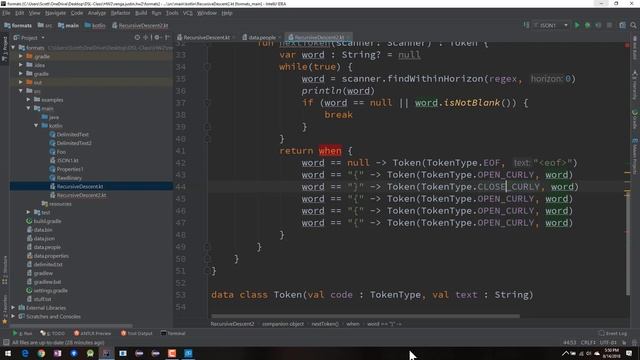Open Search Everywhere magnifier icon
This screenshot has height=360, width=640.
coord(633,25)
